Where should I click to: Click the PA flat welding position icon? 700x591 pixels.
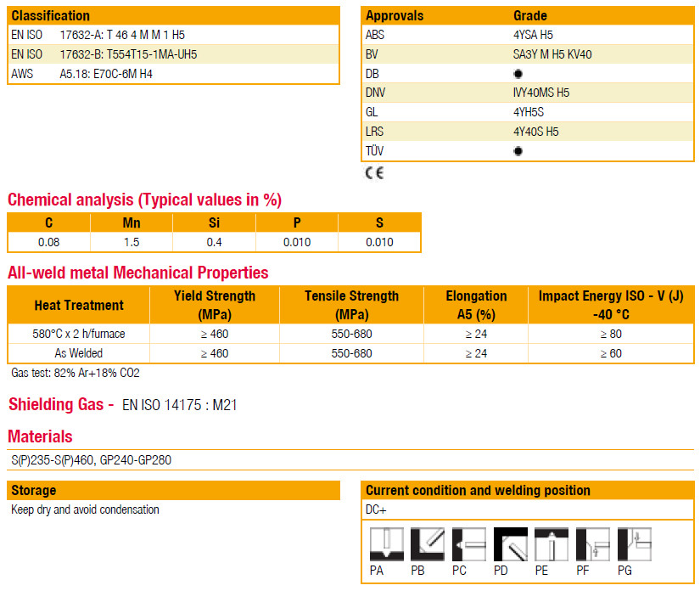[x=386, y=544]
